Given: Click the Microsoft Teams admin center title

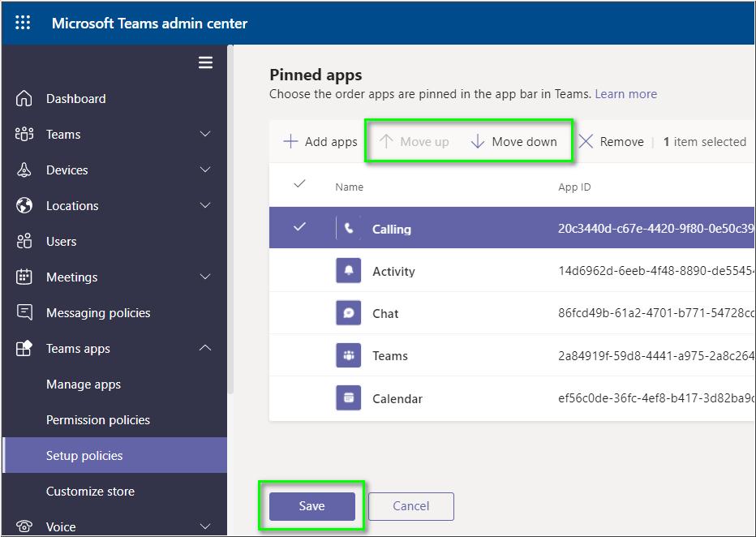Looking at the screenshot, I should (149, 24).
